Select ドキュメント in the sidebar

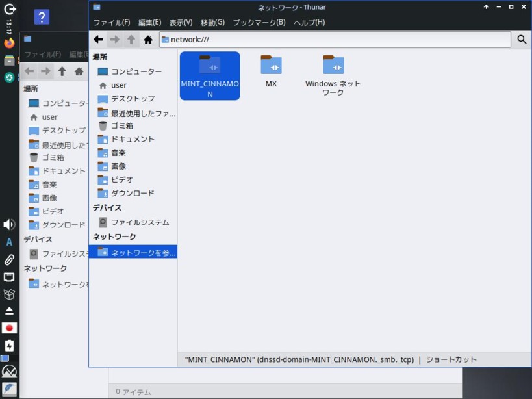tap(133, 139)
